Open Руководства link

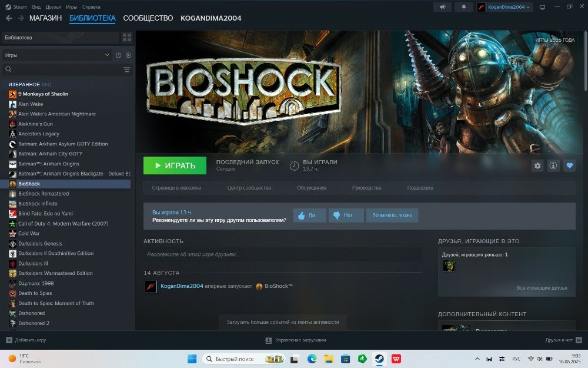[x=367, y=188]
